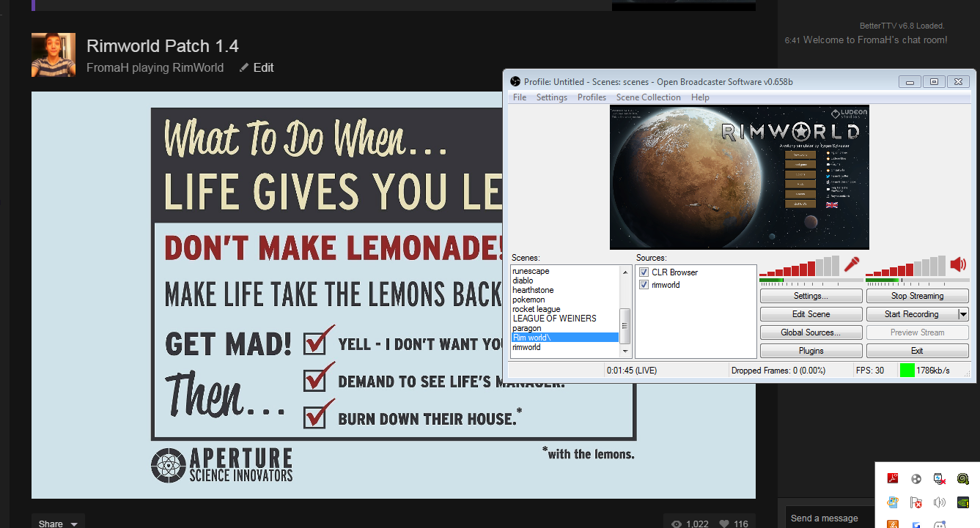Click the Rimworld Patch 1.4 stream title
Screen dimensions: 980x528
pyautogui.click(x=163, y=46)
